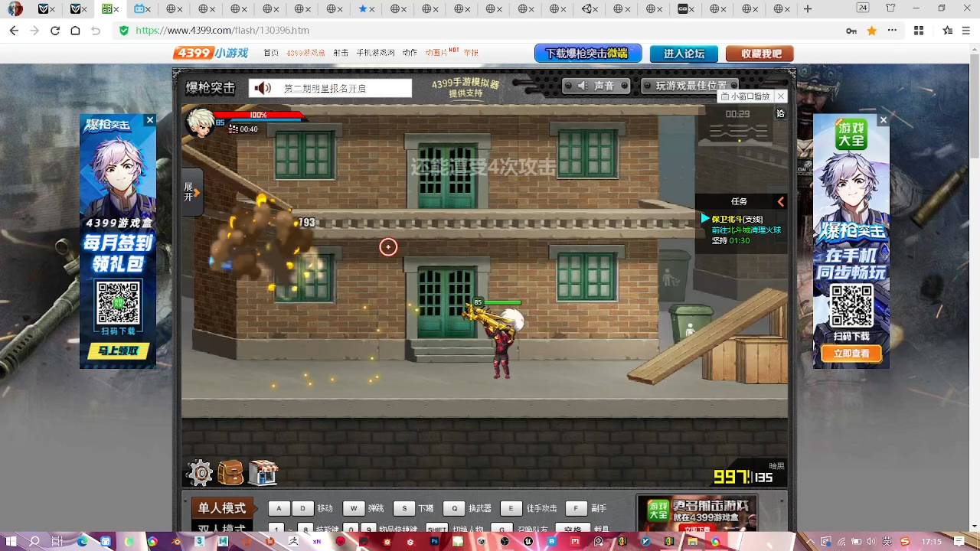The height and width of the screenshot is (551, 980).
Task: Click the 小窗口播放 mini window button
Action: click(x=746, y=96)
